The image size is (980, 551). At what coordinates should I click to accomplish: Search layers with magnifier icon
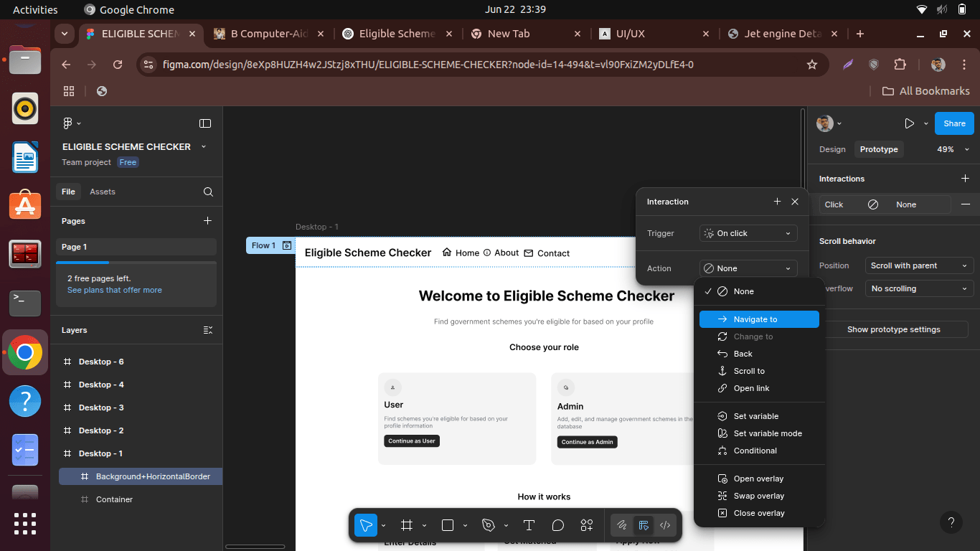pos(208,192)
